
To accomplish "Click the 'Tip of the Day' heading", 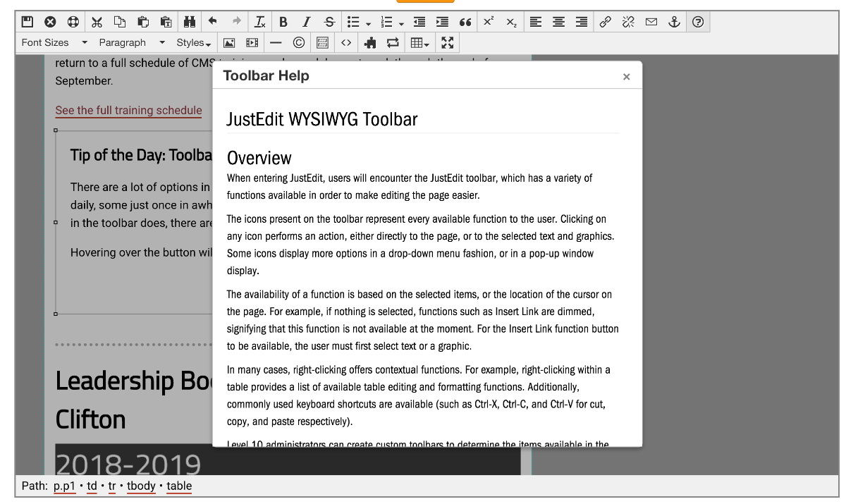I will (141, 155).
